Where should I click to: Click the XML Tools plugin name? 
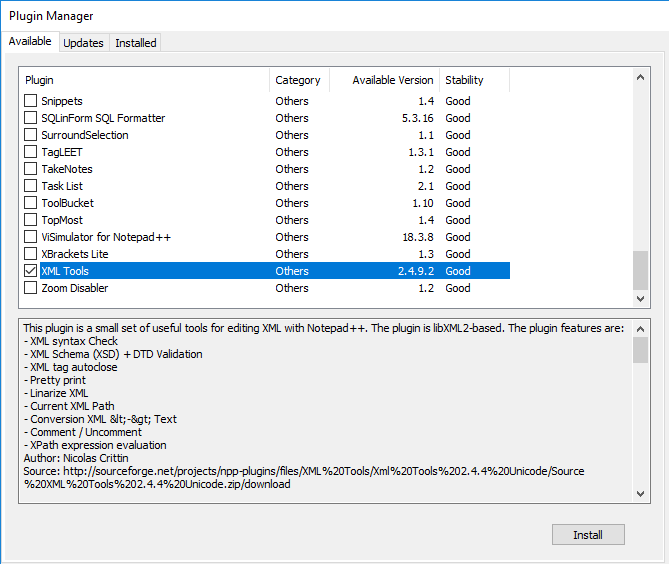tap(65, 271)
